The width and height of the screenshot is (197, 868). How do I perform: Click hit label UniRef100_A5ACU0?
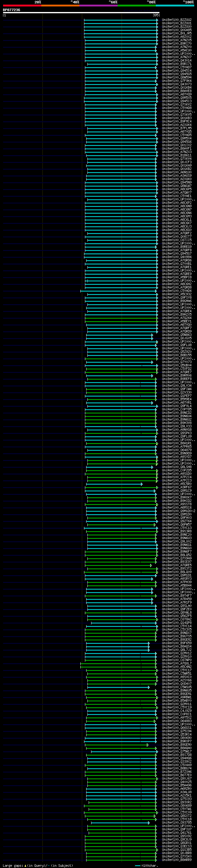177,50
